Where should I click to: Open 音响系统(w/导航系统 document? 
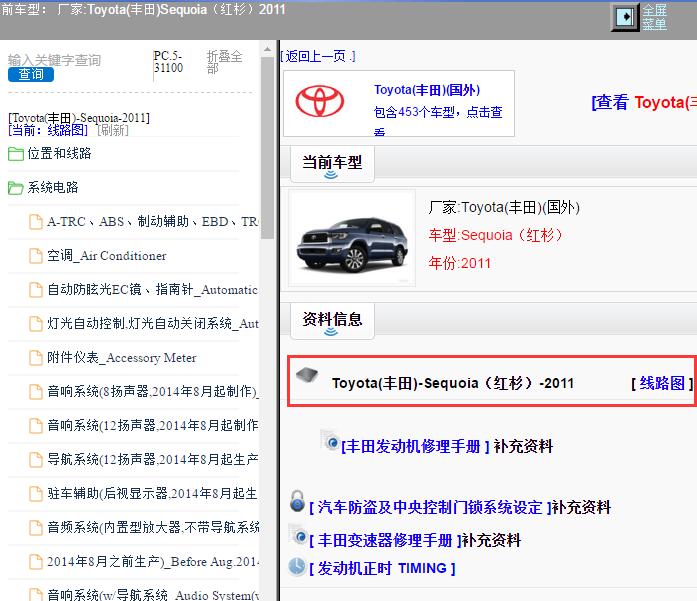(153, 595)
